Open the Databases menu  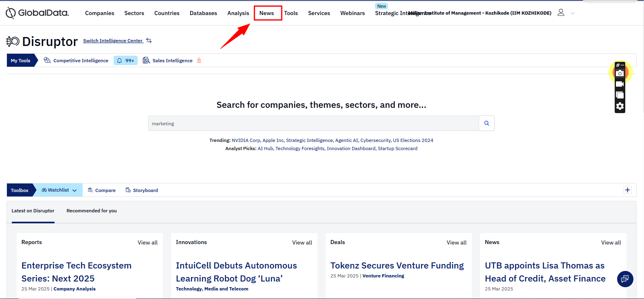tap(203, 13)
